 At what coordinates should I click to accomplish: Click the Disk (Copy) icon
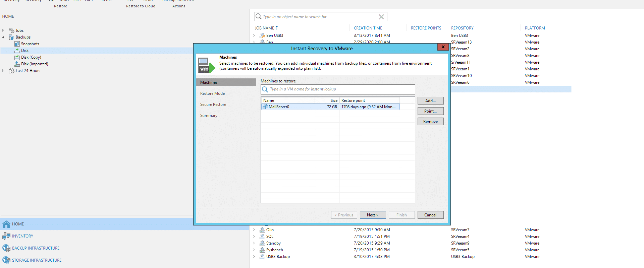17,57
